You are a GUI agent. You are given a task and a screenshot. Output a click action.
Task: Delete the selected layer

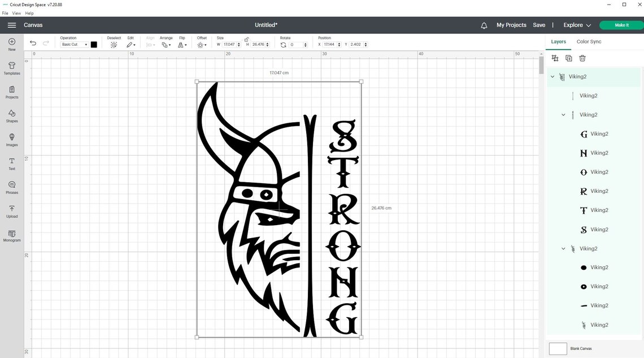(x=582, y=58)
